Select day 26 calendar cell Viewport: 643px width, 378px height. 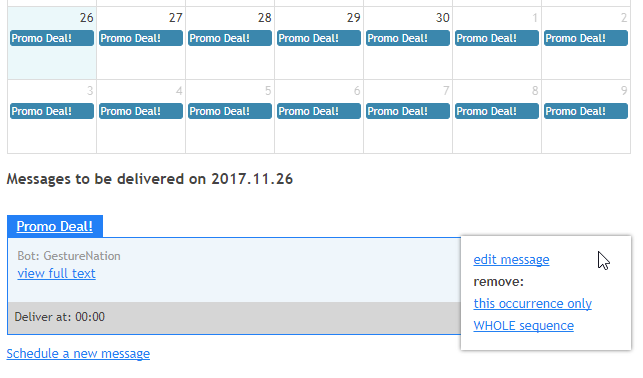52,43
